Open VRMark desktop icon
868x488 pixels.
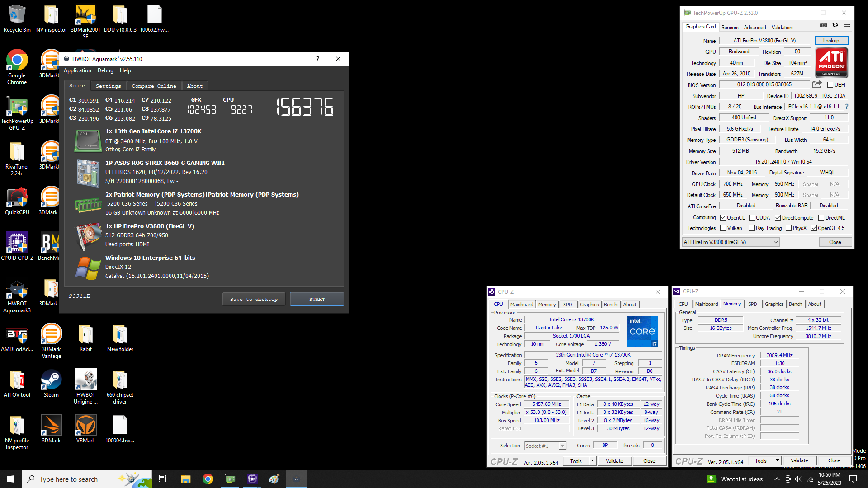coord(85,429)
